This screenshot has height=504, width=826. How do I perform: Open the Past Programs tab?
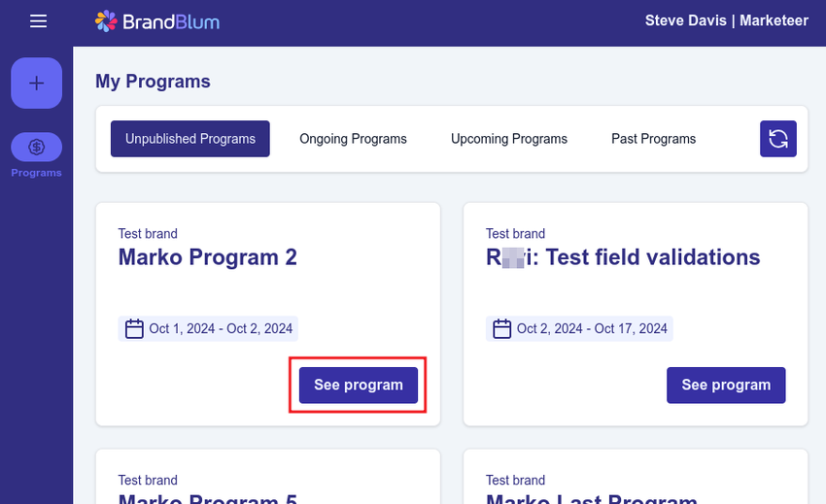coord(653,139)
